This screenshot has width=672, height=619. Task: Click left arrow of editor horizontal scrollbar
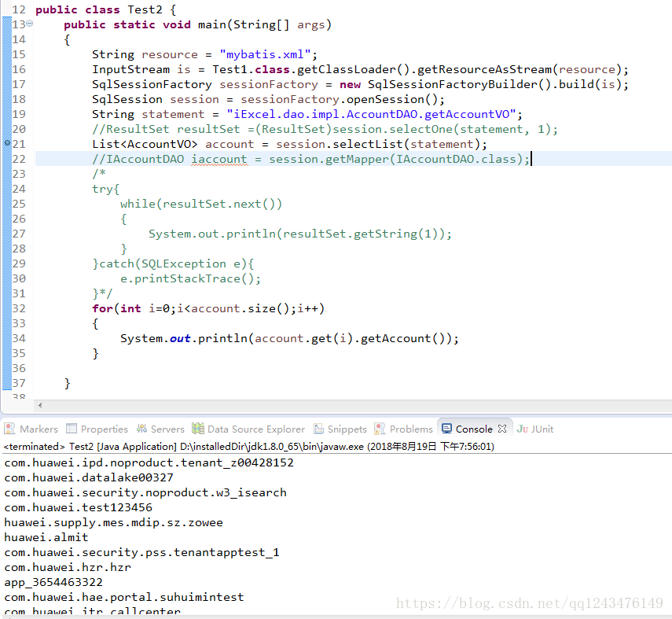coord(40,405)
